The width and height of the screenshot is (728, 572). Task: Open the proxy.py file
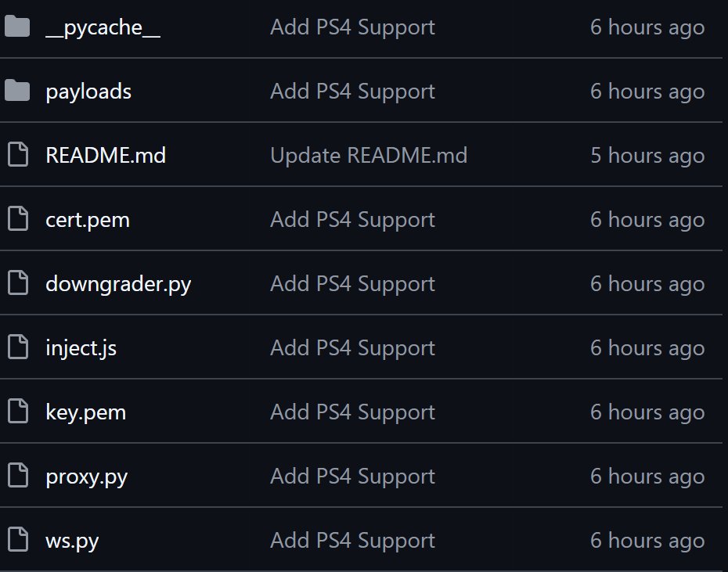tap(86, 477)
